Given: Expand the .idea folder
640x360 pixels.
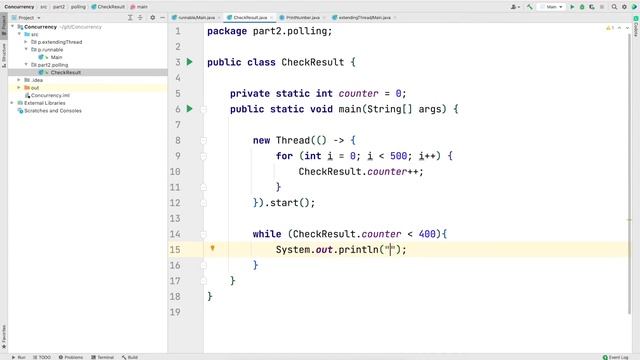Looking at the screenshot, I should pyautogui.click(x=19, y=80).
